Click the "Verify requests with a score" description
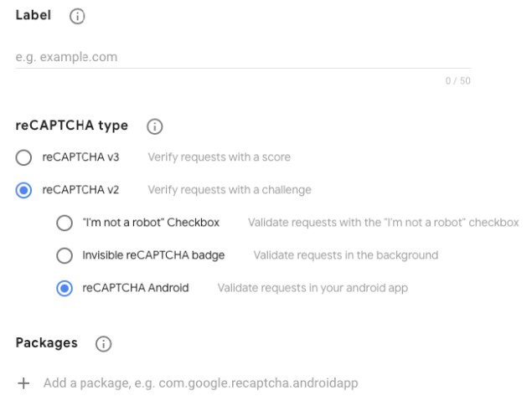The image size is (532, 411). (220, 157)
